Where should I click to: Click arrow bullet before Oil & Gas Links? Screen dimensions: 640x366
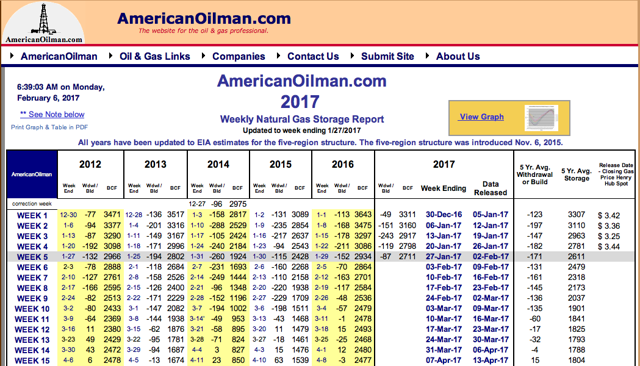click(x=110, y=55)
